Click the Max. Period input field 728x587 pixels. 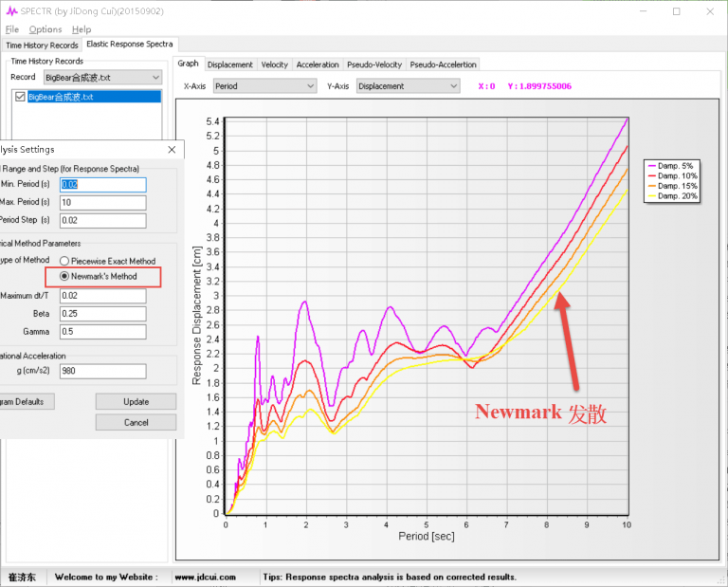point(102,203)
